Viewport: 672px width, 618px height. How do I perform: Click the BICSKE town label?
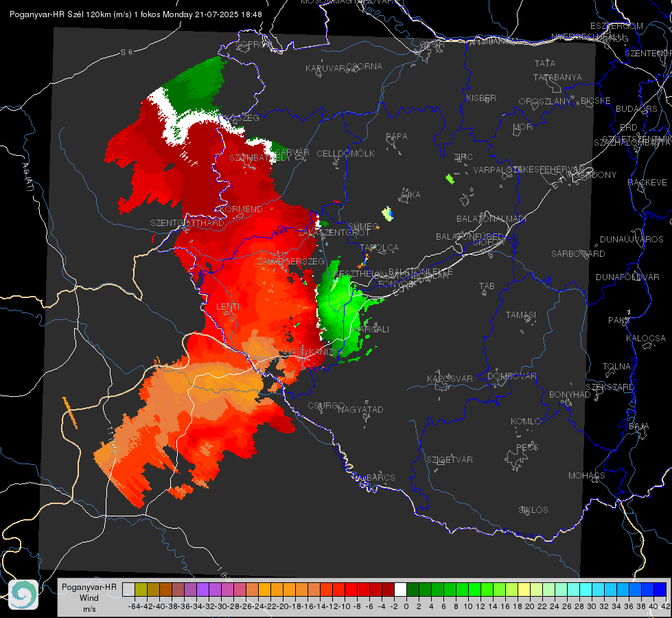pos(596,101)
